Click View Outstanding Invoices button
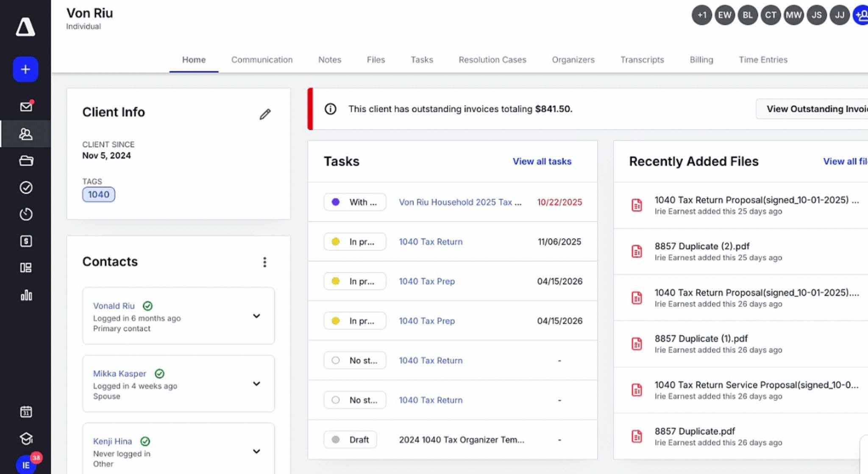 pyautogui.click(x=812, y=109)
